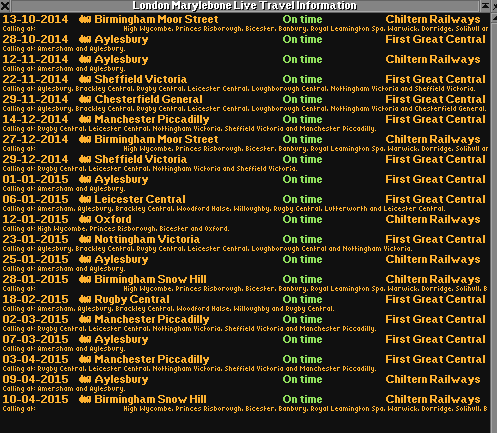Screen dimensions: 497x433
Task: Click the train icon on the 07-03-2015 Aylesbury row
Action: click(x=85, y=340)
